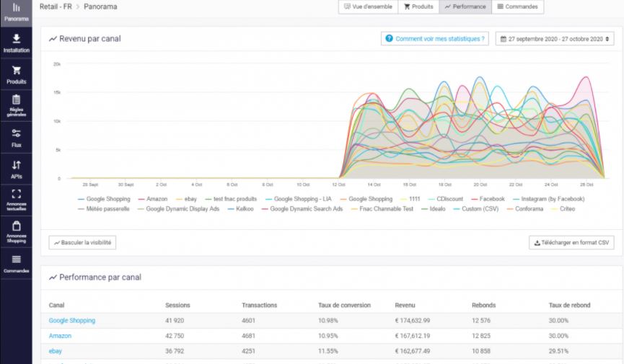The height and width of the screenshot is (364, 624).
Task: Open the date range picker dropdown
Action: coord(555,39)
